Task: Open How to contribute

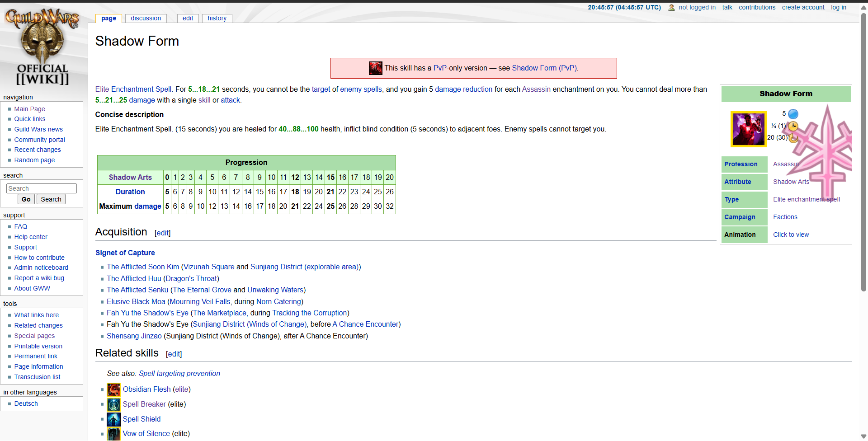Action: point(39,258)
